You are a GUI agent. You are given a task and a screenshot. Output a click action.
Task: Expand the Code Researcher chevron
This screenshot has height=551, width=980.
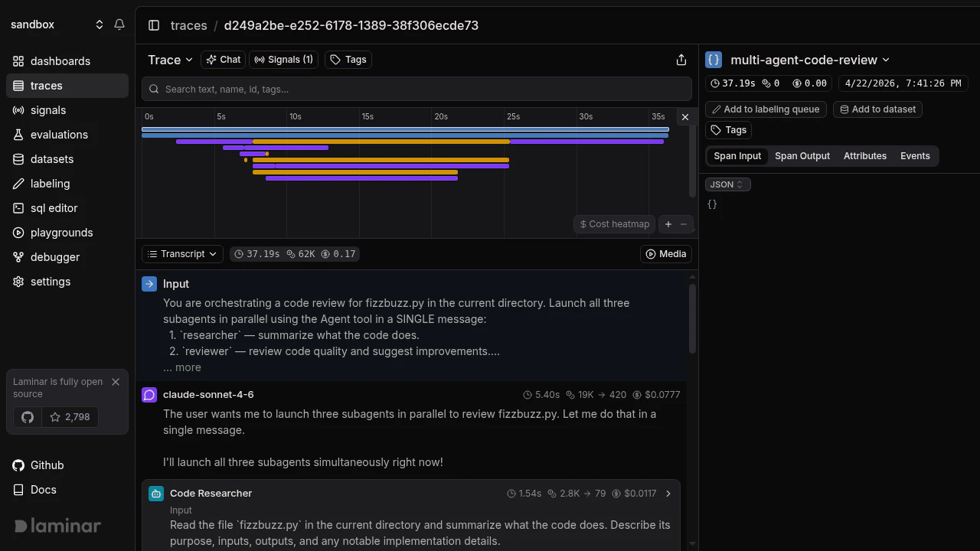[x=668, y=494]
